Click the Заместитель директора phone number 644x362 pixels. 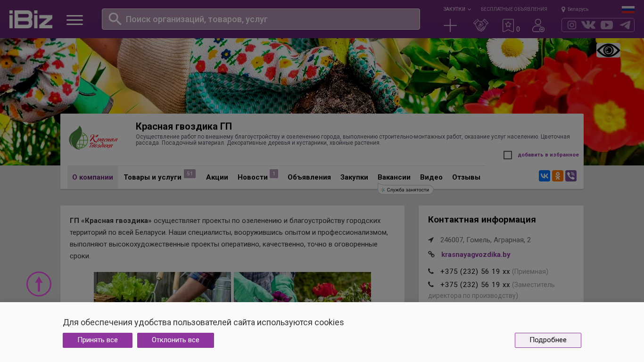pyautogui.click(x=475, y=285)
